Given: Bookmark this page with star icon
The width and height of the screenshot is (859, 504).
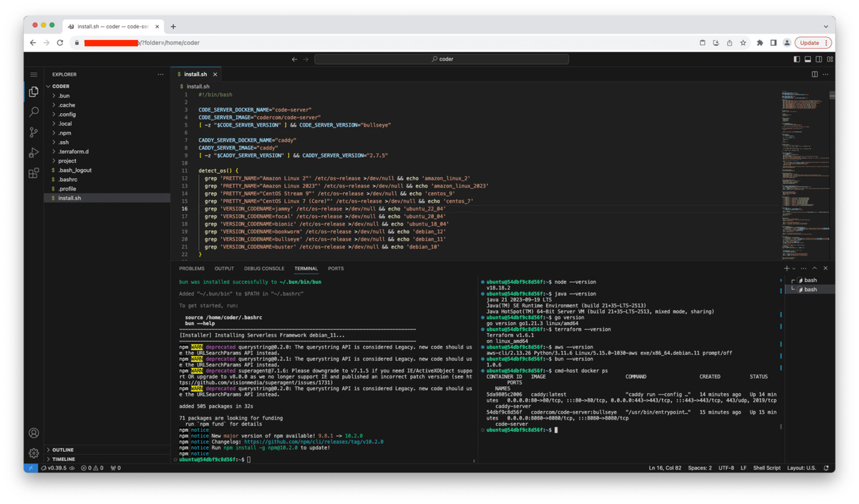Looking at the screenshot, I should pyautogui.click(x=743, y=43).
